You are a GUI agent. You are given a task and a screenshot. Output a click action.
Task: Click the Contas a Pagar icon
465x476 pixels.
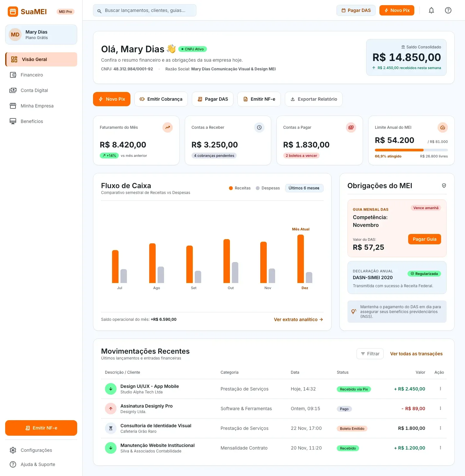(351, 127)
